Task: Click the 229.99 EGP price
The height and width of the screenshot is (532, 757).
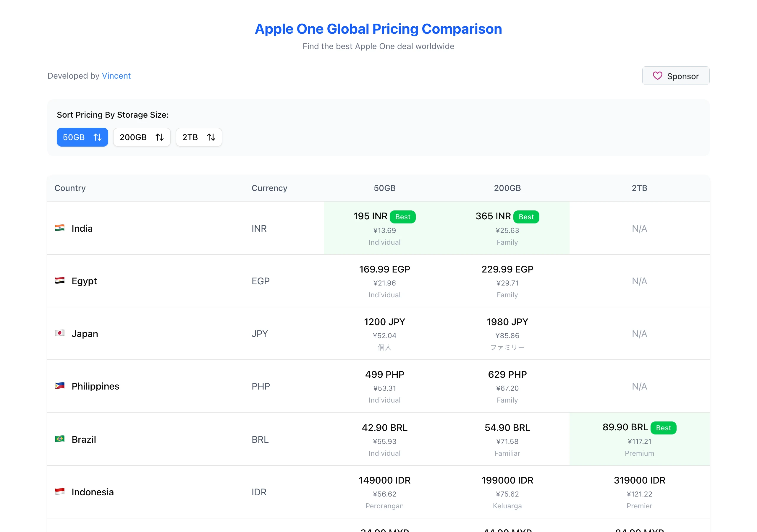Action: 507,269
